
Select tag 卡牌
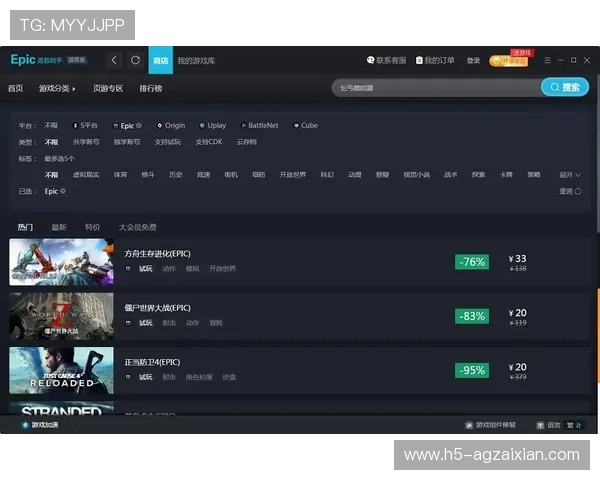tap(506, 175)
